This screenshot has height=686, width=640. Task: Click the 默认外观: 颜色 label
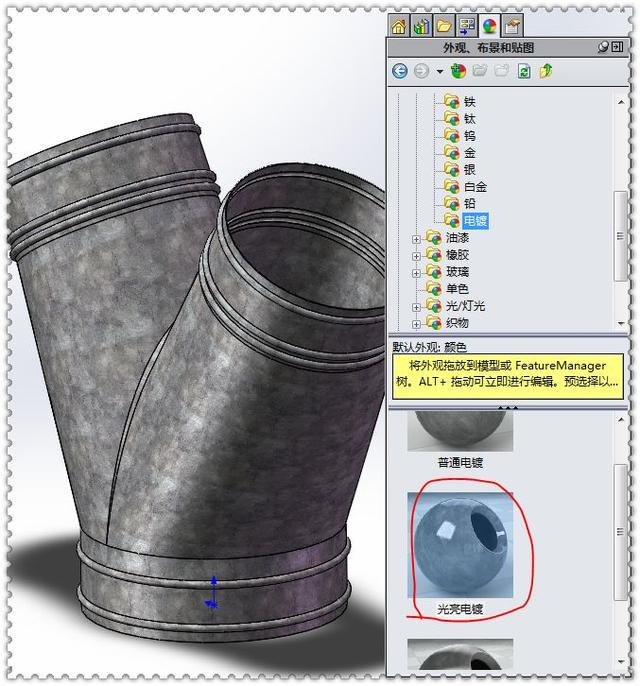[429, 347]
